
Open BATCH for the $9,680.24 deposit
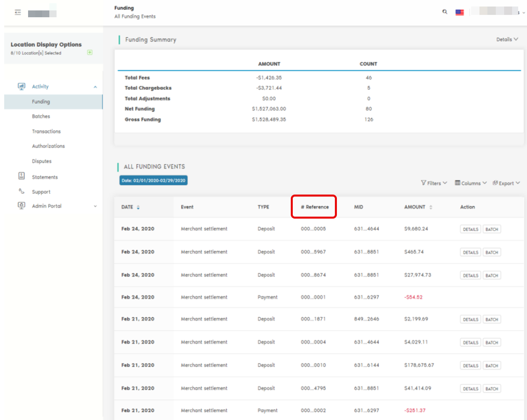[x=492, y=229]
